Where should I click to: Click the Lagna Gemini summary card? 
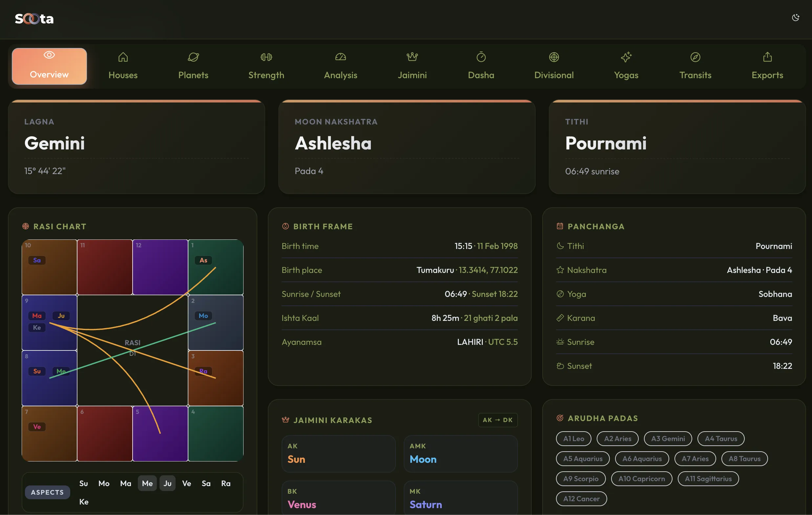coord(137,147)
